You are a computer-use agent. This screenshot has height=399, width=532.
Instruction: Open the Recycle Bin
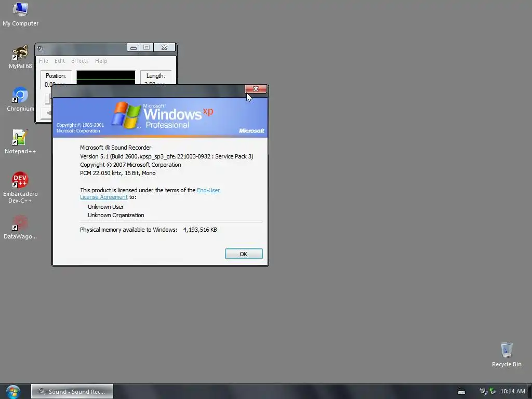[x=507, y=355]
